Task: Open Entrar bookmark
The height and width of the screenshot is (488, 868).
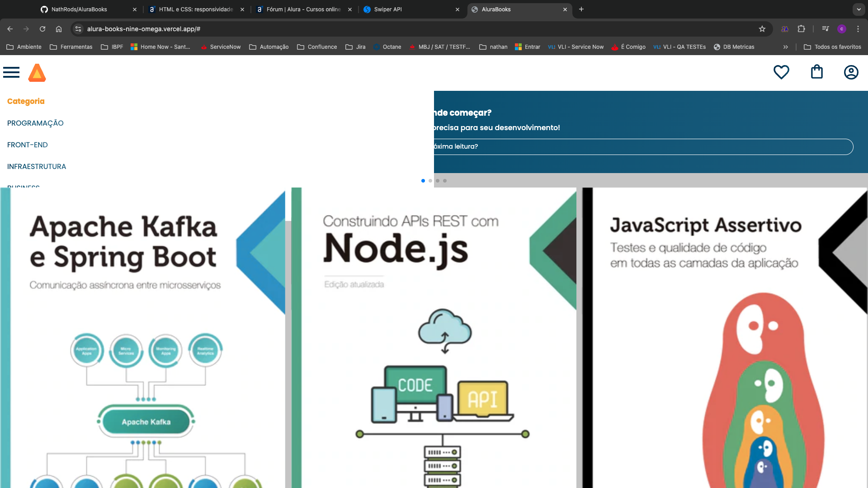Action: 528,47
